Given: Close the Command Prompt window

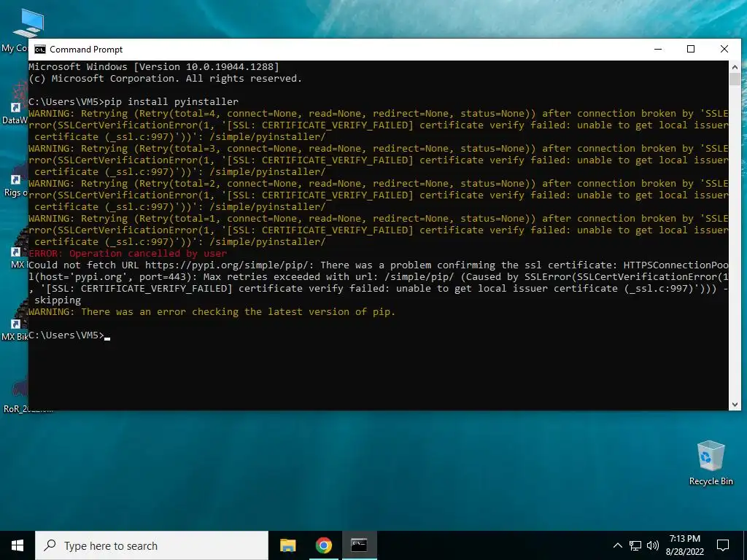Looking at the screenshot, I should click(x=724, y=49).
